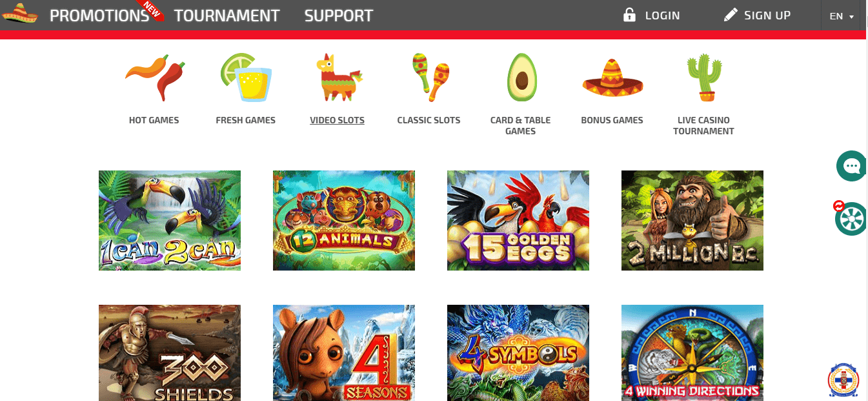Click the crest badge icon at bottom right
The width and height of the screenshot is (868, 401).
(x=843, y=380)
